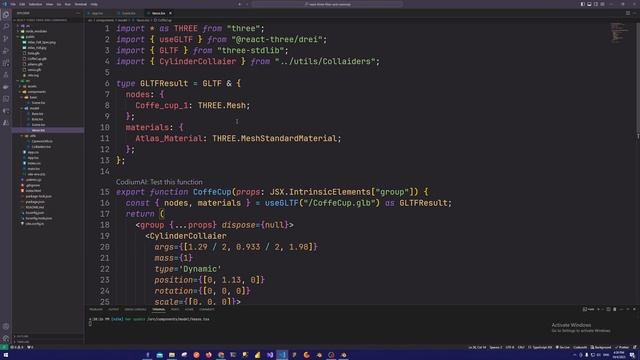This screenshot has width=640, height=360.
Task: Open Explorer sidebar ellipsis menu
Action: pyautogui.click(x=78, y=13)
